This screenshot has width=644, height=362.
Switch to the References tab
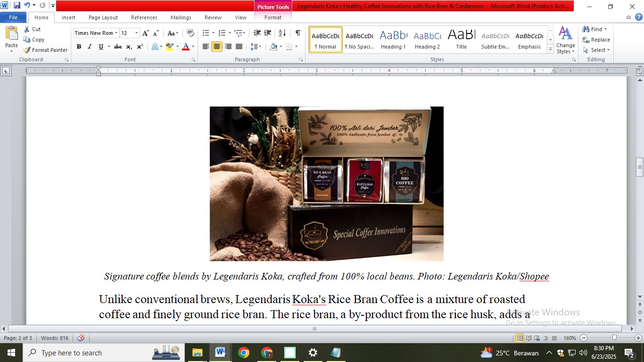(x=144, y=17)
